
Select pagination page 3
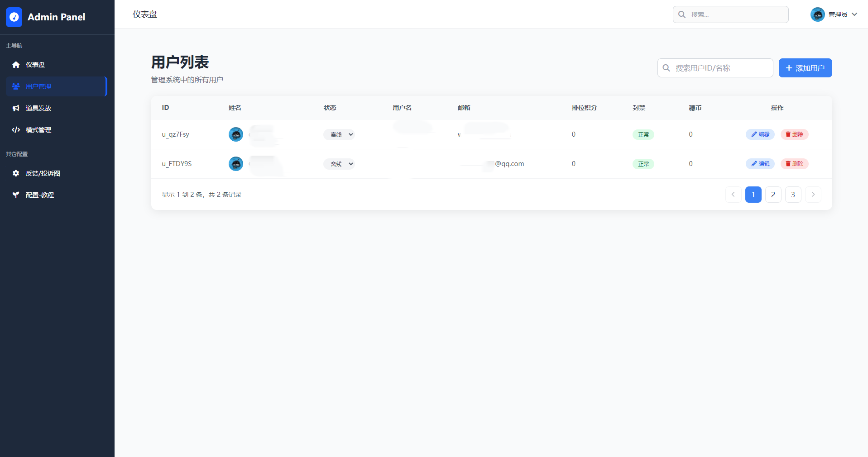[x=793, y=195]
